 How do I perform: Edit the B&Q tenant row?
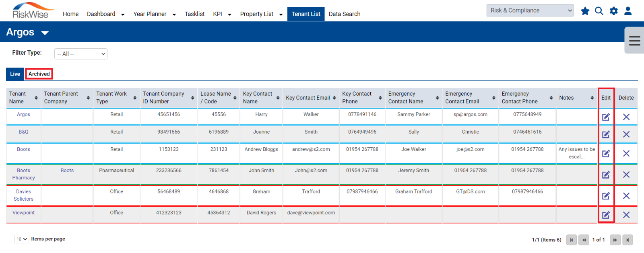pyautogui.click(x=606, y=134)
